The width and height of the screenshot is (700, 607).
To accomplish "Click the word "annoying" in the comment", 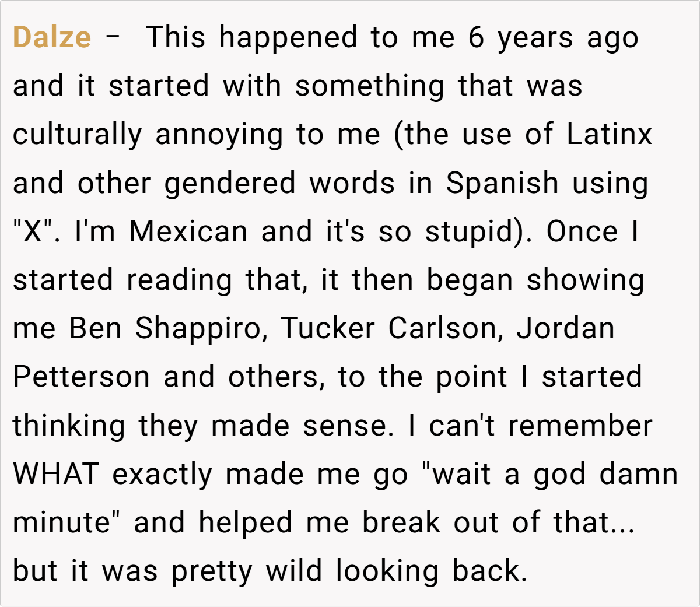I will 219,134.
